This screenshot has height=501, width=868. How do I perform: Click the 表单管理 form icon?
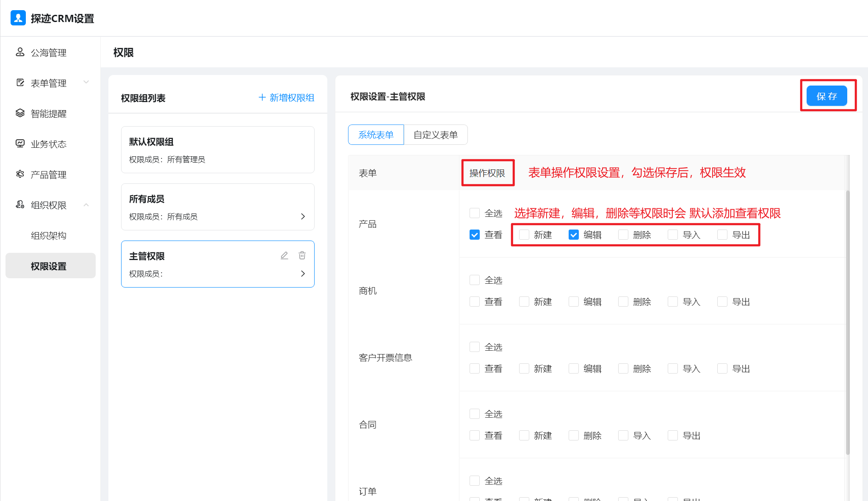coord(20,83)
